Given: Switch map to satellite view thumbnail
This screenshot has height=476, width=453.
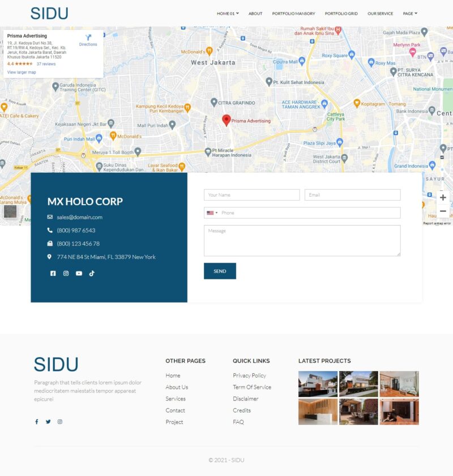Looking at the screenshot, I should tap(10, 211).
